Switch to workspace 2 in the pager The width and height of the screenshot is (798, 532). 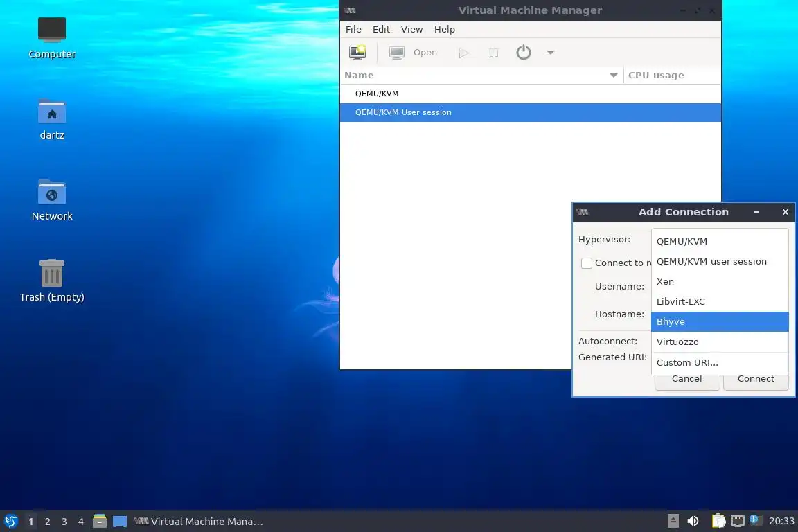point(47,522)
